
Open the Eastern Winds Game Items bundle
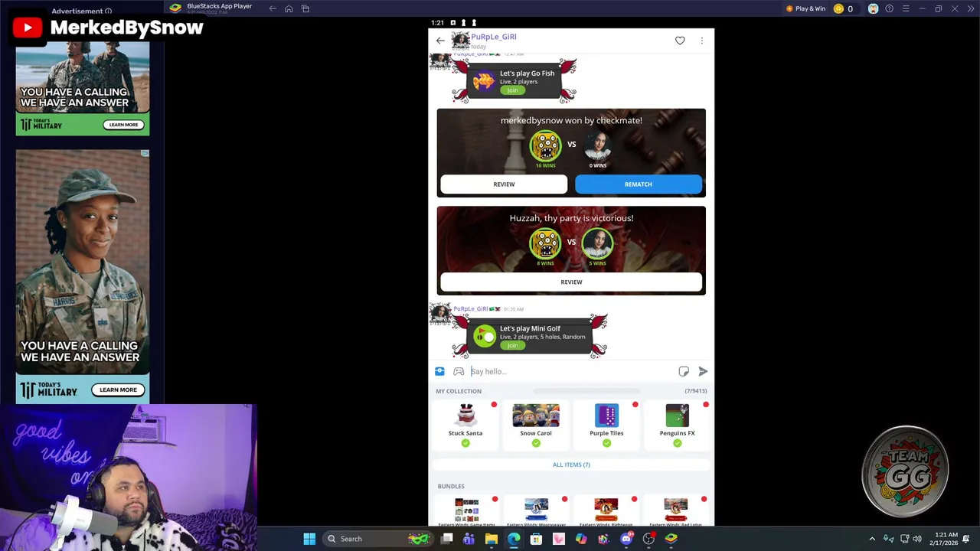point(466,512)
